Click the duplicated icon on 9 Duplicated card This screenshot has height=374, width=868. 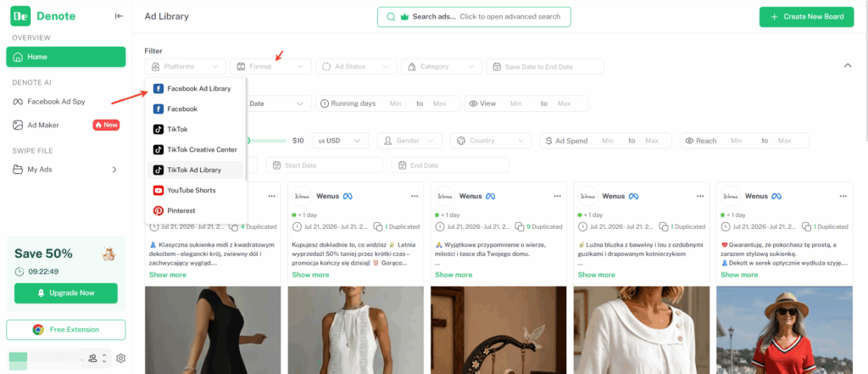(520, 226)
